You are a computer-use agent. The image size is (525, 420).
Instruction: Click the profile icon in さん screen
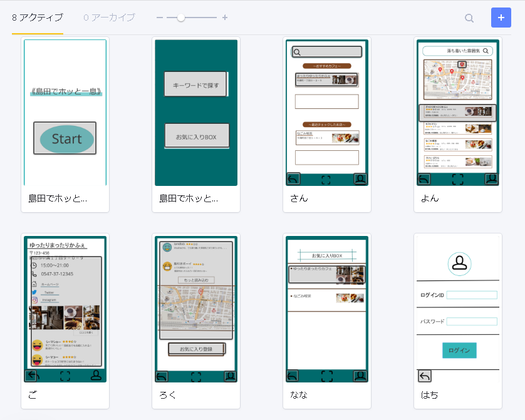360,179
